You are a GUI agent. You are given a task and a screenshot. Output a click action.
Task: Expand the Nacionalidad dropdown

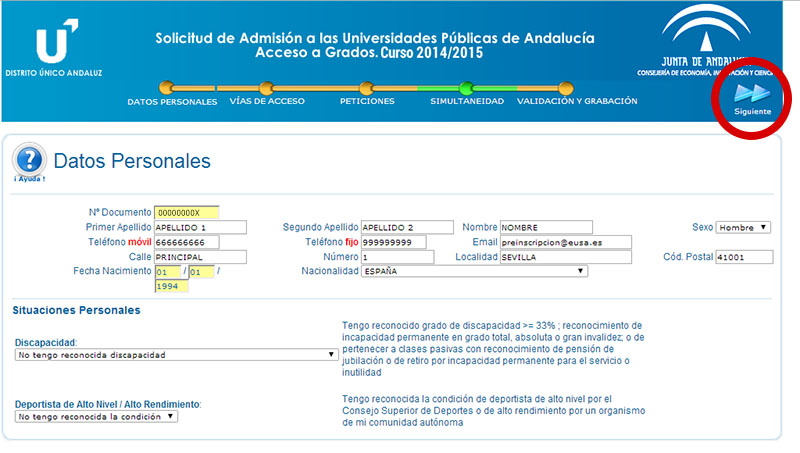pyautogui.click(x=474, y=271)
